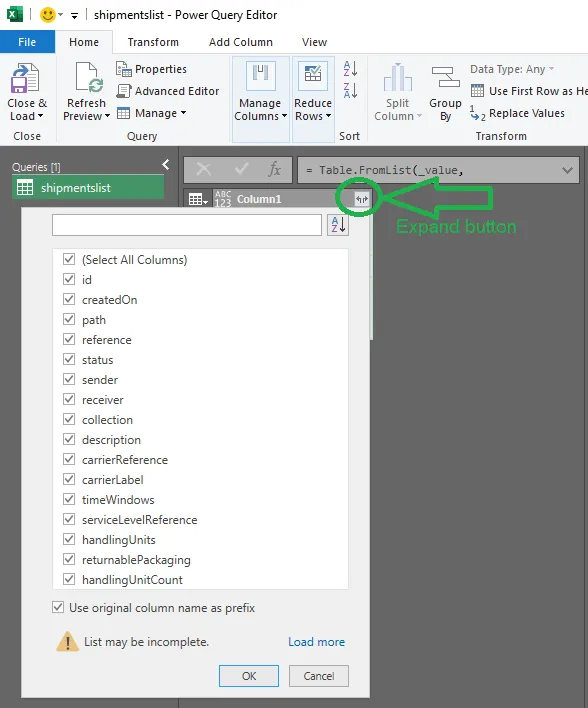Uncheck the timeWindows column
This screenshot has height=708, width=588.
point(69,499)
